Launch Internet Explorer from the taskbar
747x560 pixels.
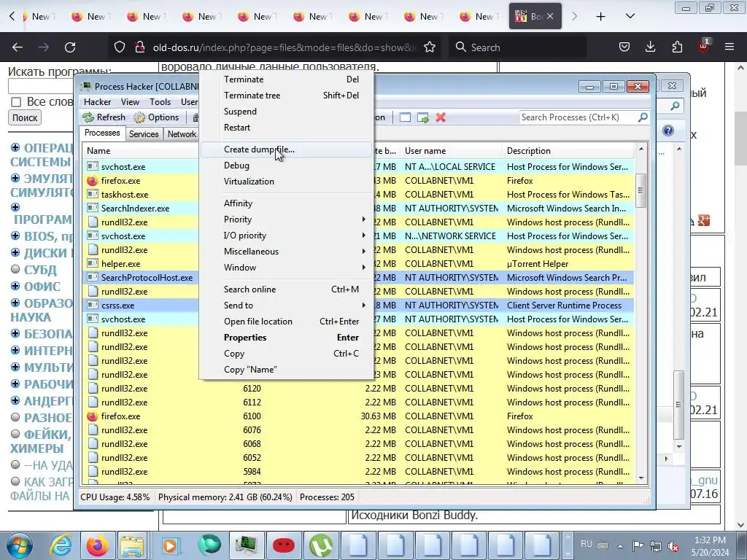point(61,545)
